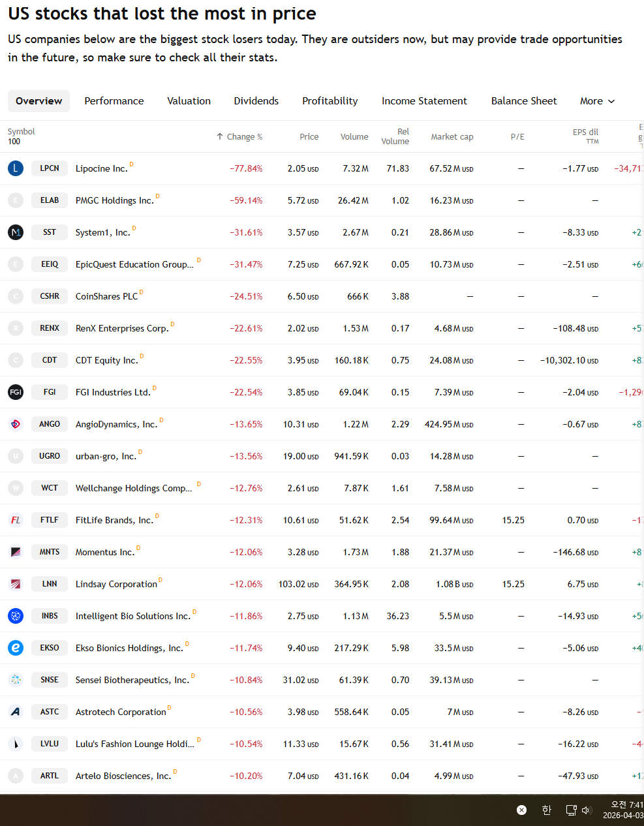644x826 pixels.
Task: Open the LPCN ticker link
Action: click(50, 168)
